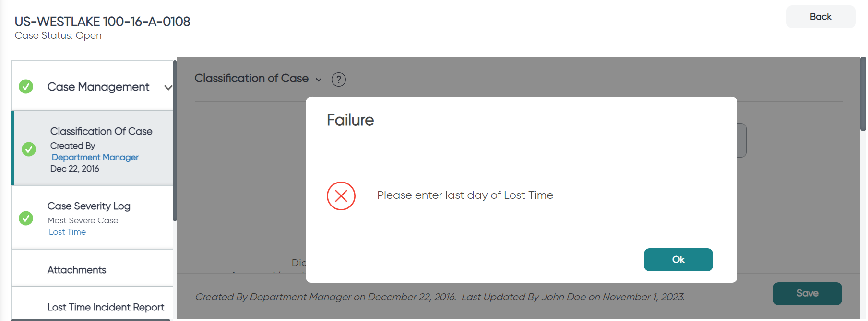Click the Case Management green check icon
Screen dimensions: 868x321
coord(26,87)
